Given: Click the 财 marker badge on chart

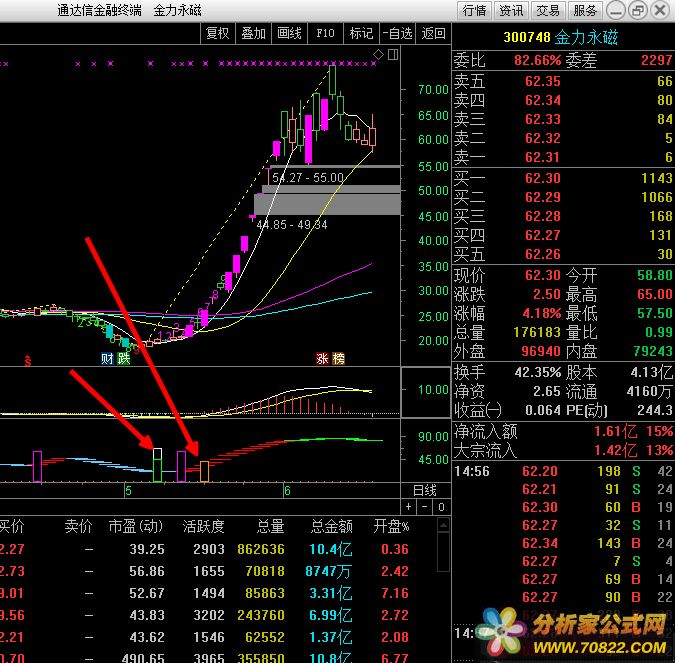Looking at the screenshot, I should click(107, 358).
